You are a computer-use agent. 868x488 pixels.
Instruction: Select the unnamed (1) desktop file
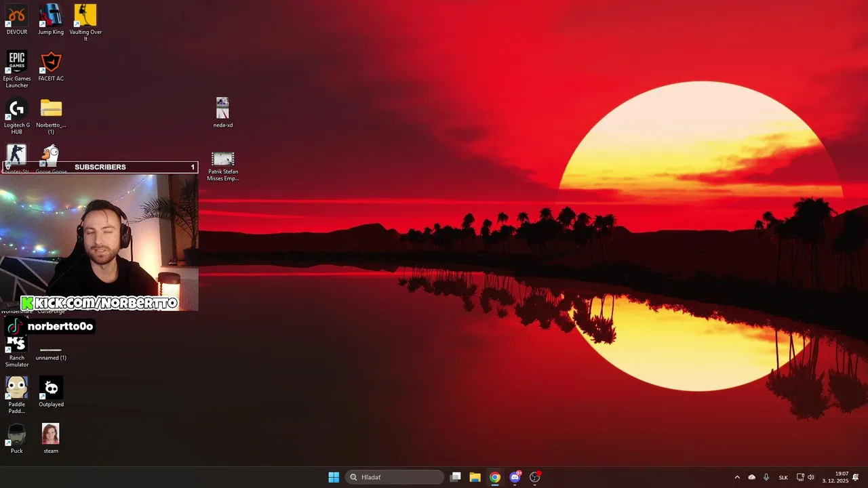51,353
